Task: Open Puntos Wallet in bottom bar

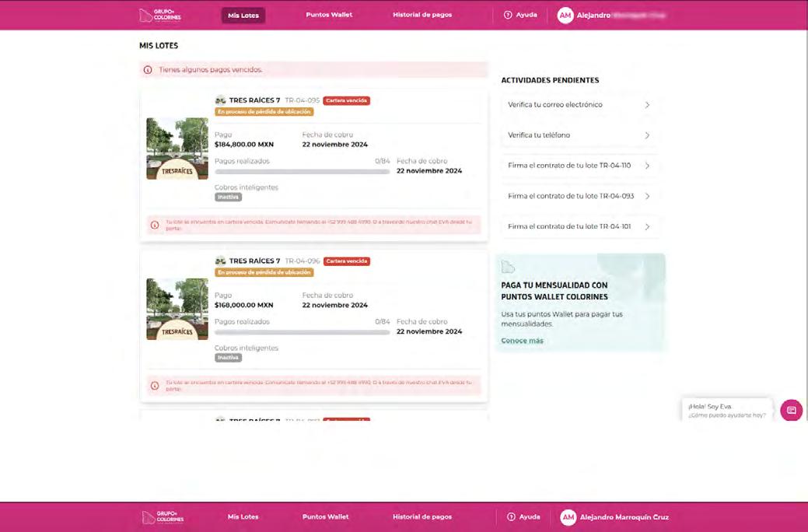Action: [326, 516]
